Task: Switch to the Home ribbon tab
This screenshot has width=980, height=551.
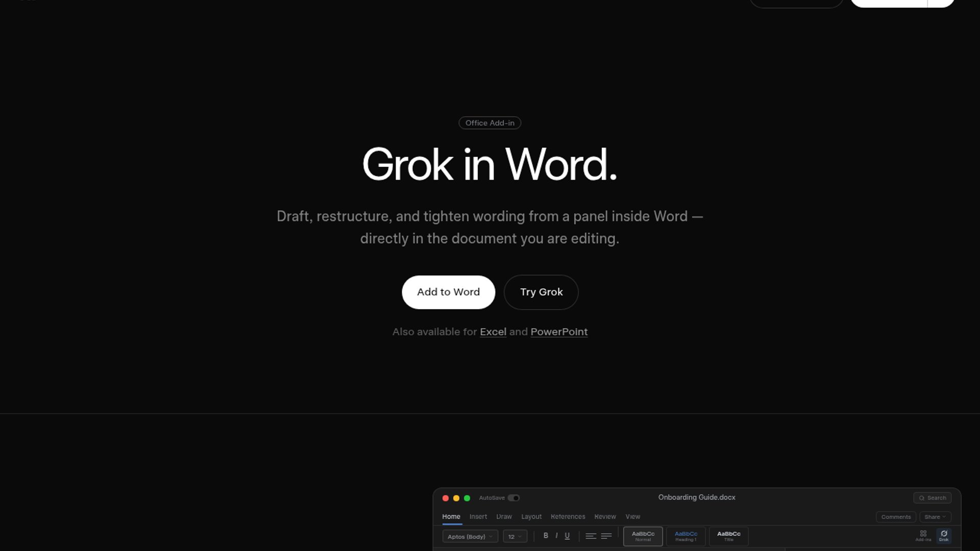Action: 451,517
